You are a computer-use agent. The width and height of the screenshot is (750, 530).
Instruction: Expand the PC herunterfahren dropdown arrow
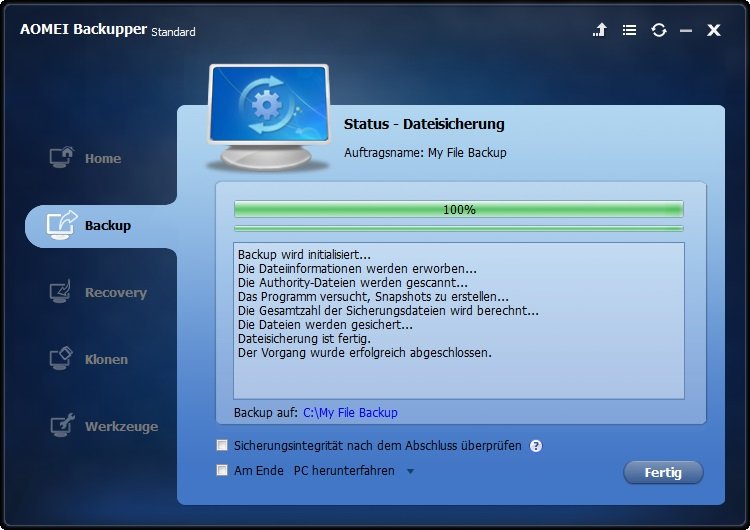(410, 471)
